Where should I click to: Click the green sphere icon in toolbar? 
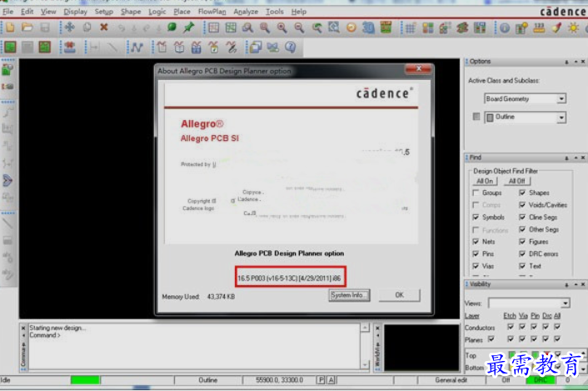point(172,28)
